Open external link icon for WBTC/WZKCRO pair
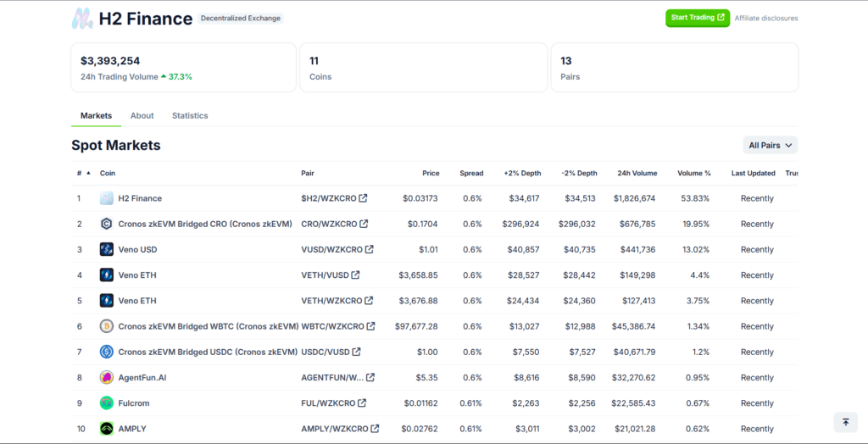 371,326
